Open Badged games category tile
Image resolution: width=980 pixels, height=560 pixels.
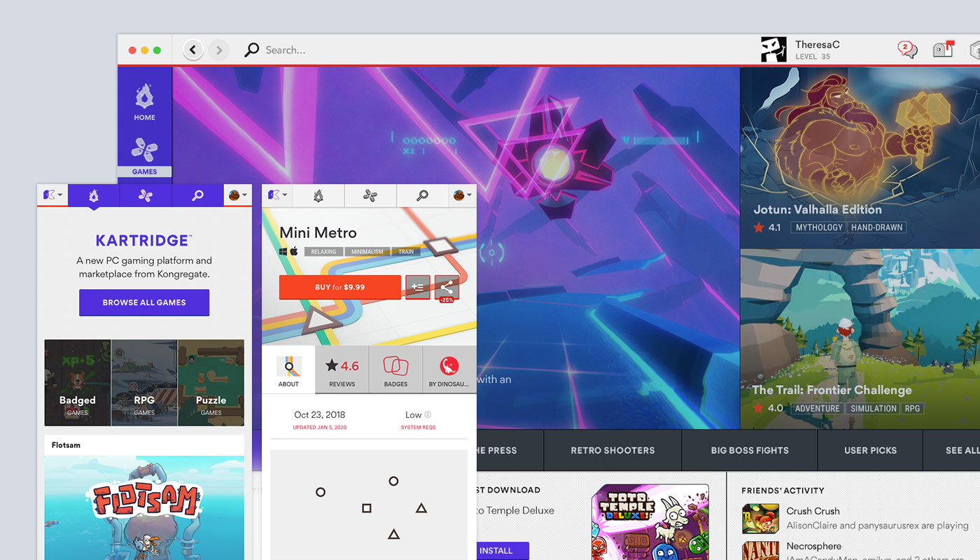(x=78, y=383)
